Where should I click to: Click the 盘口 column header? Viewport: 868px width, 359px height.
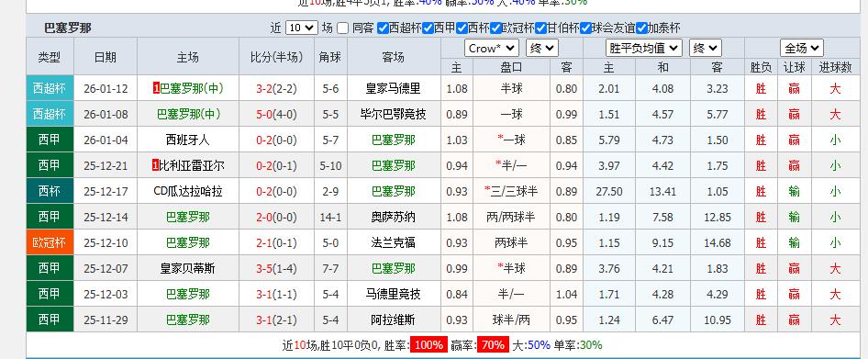(511, 67)
